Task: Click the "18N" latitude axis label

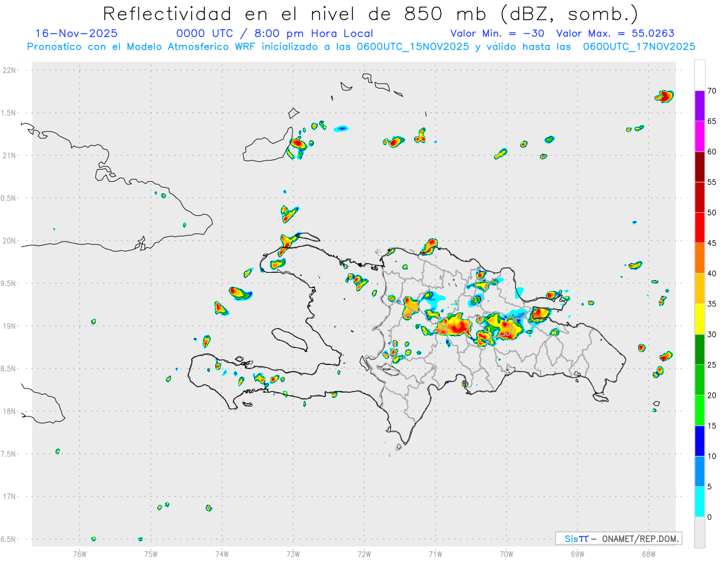Action: tap(10, 412)
